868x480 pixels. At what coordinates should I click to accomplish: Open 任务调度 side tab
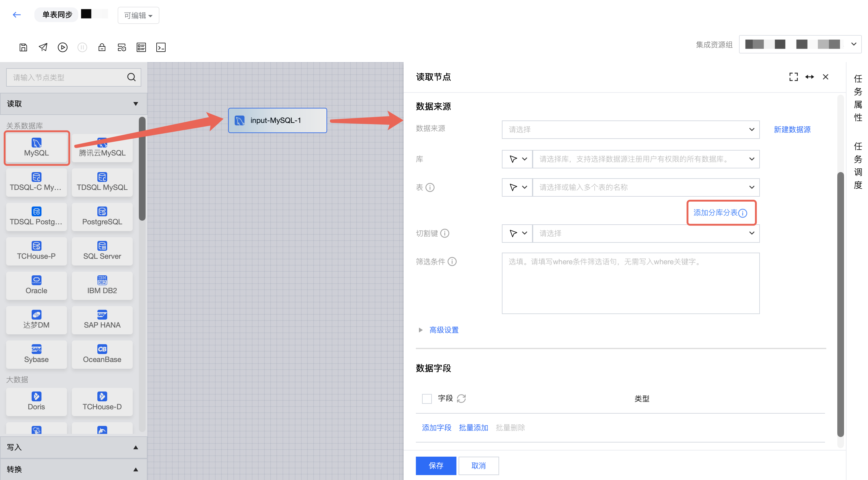(858, 166)
